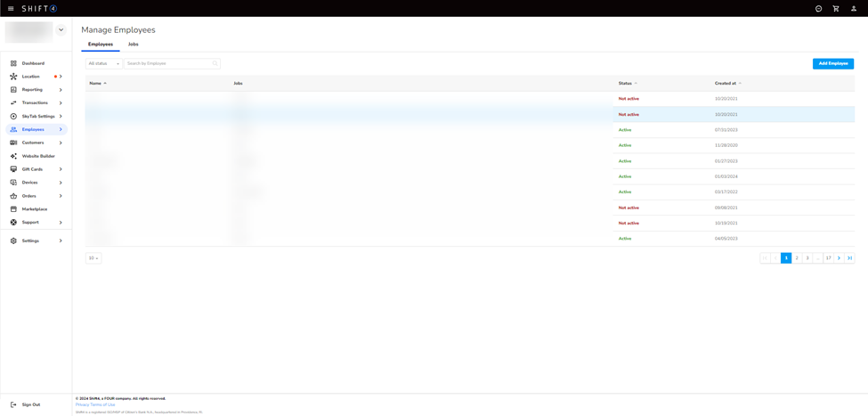Sort by Status column arrow

pos(636,83)
